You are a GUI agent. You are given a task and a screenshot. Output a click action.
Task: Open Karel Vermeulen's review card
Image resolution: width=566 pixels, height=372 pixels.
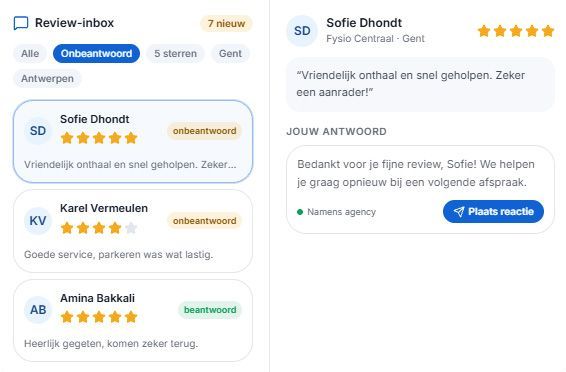(x=133, y=231)
